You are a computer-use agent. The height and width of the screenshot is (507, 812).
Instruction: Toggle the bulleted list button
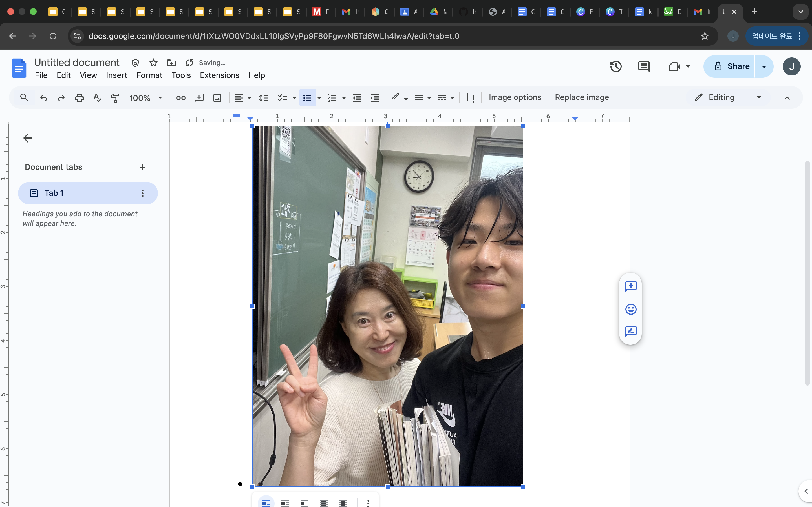307,98
